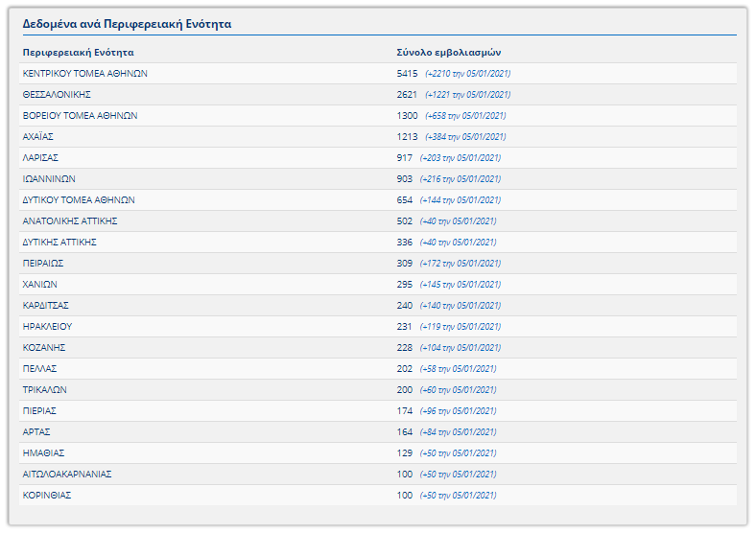Click the ΗΡΑΚΛΕΙΟΥ region name
This screenshot has width=756, height=533.
click(x=48, y=326)
